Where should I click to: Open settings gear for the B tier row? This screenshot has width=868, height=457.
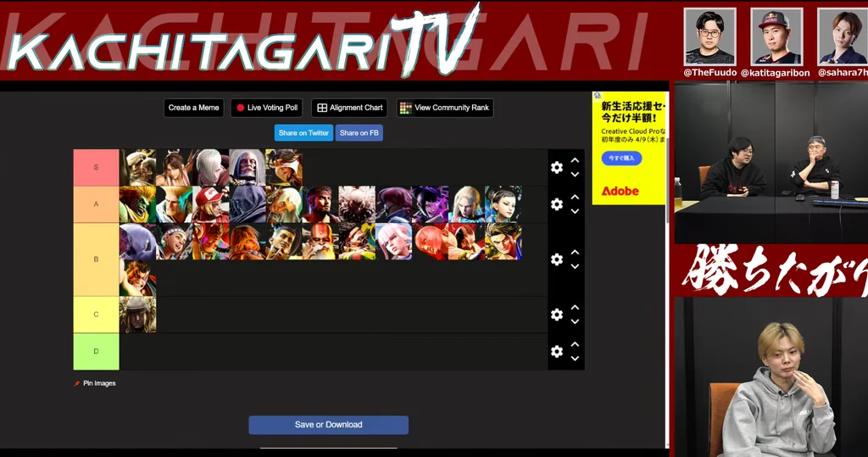[557, 259]
